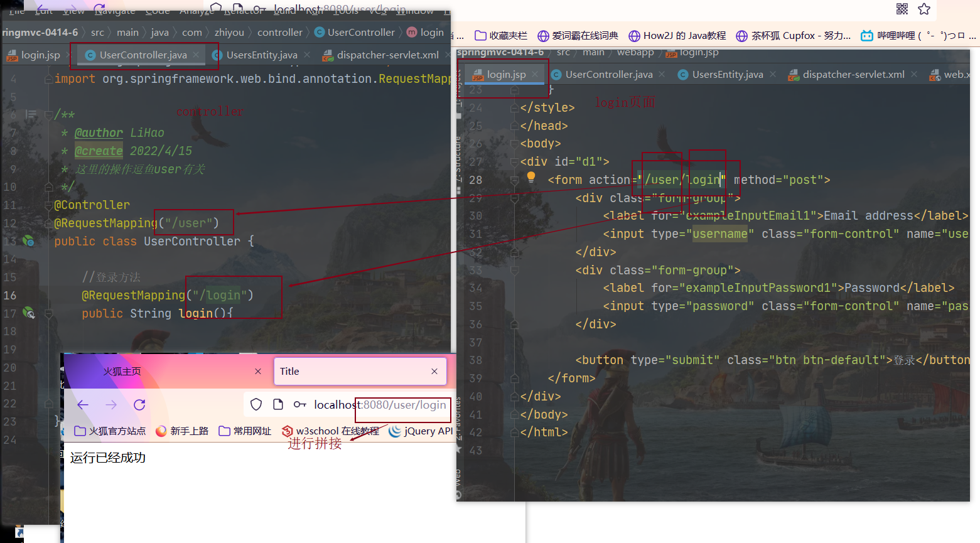Open the shield tracking protection icon in Firefox
The image size is (980, 543).
256,405
